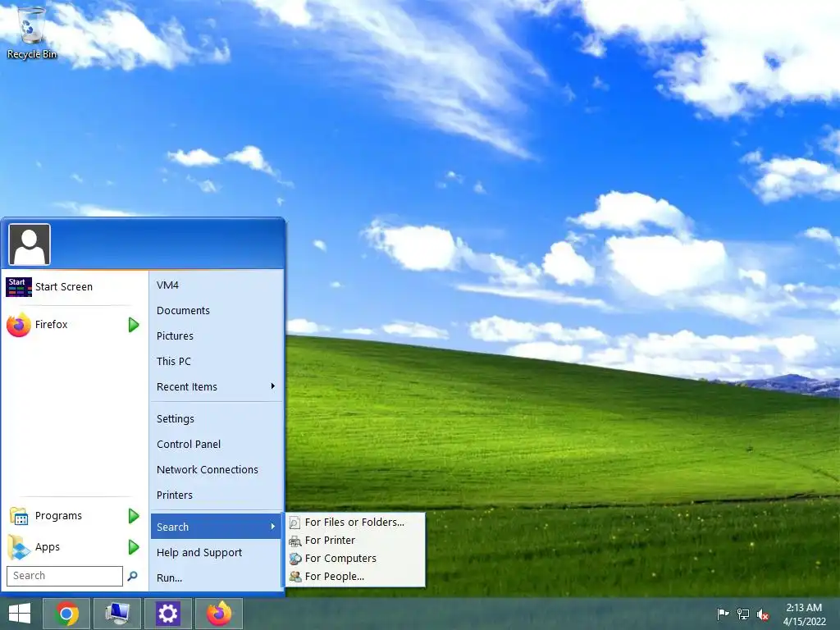Click the network tray icon

point(743,614)
